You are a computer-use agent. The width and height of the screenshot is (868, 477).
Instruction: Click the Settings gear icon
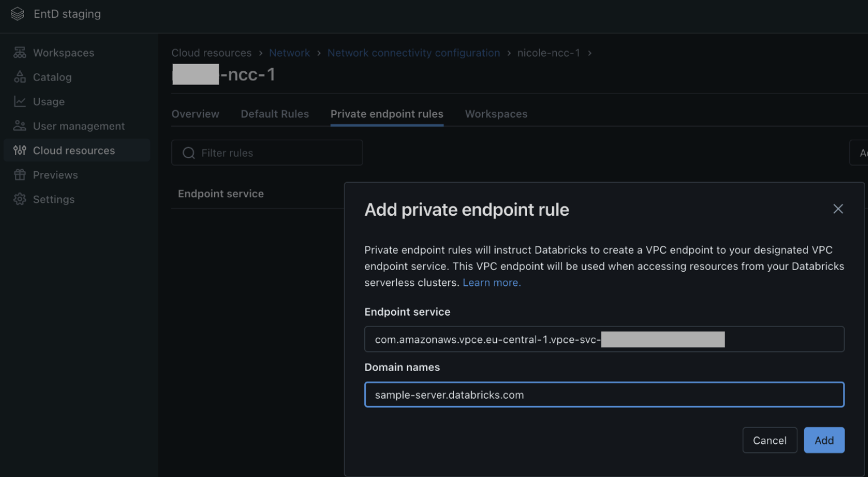click(20, 199)
